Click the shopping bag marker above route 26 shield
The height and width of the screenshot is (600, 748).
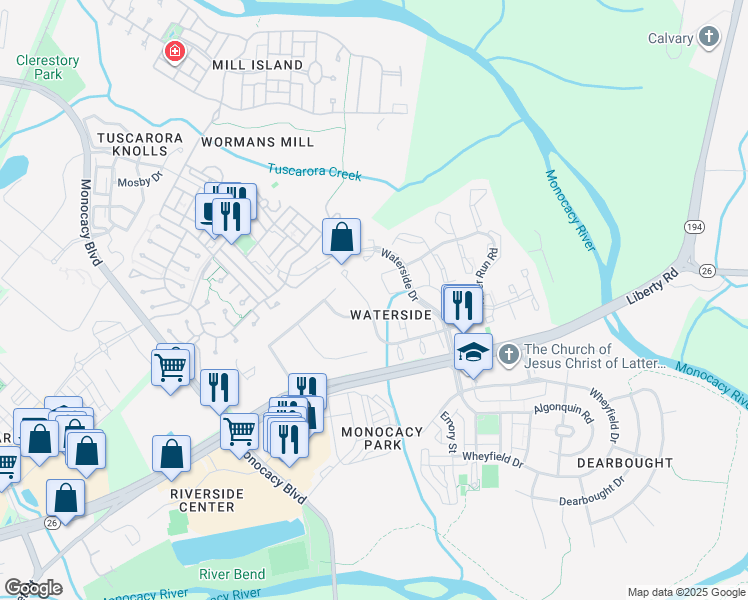66,501
